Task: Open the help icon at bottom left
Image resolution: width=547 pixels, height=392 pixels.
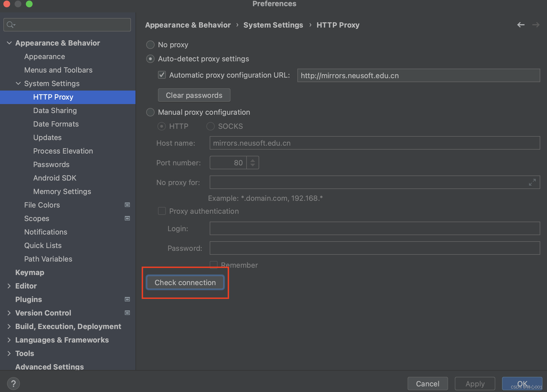Action: point(13,383)
